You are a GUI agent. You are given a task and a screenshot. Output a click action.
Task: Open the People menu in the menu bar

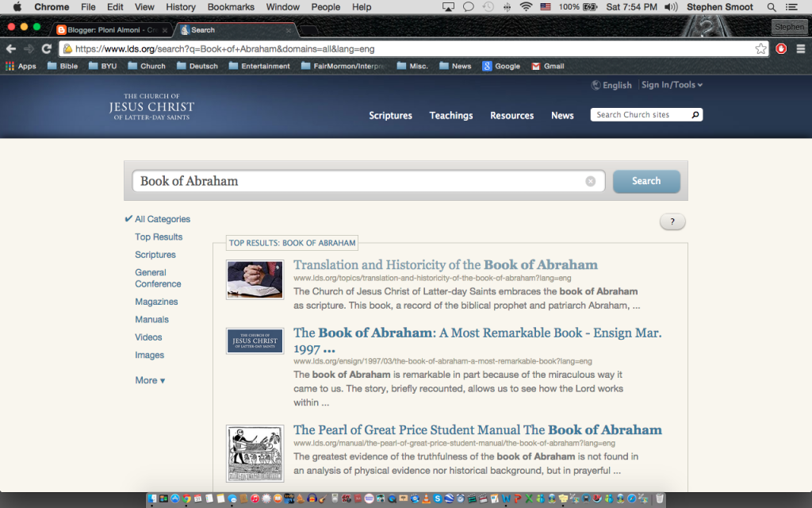tap(326, 6)
